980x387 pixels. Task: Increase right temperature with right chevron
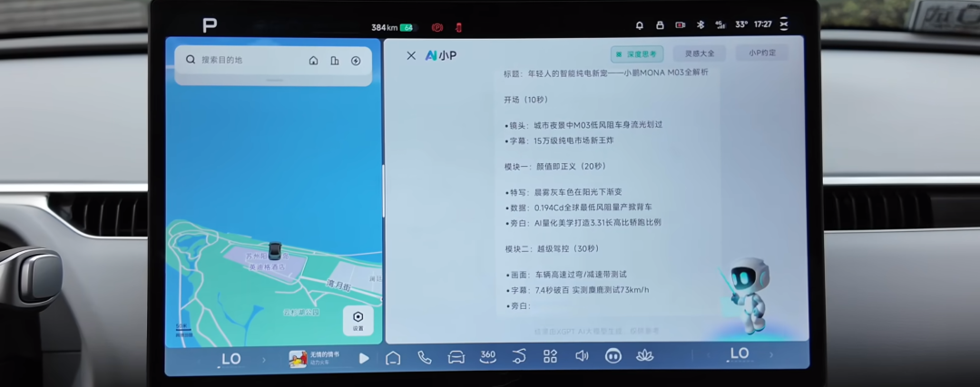[x=771, y=354]
